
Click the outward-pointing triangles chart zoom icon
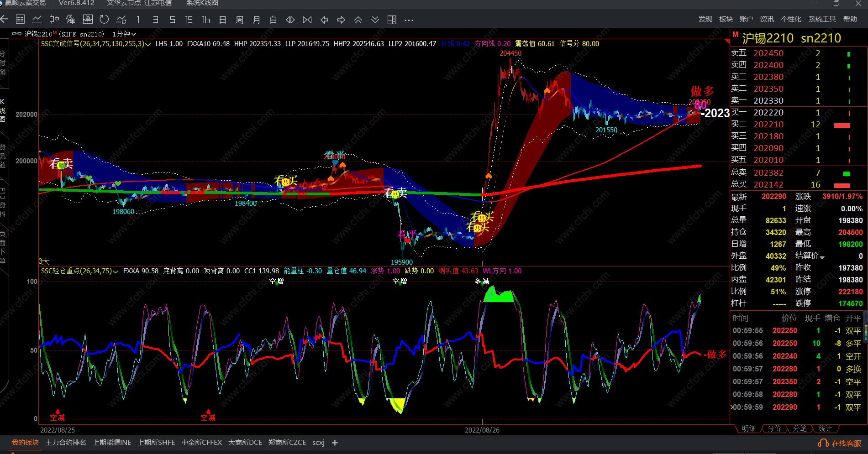coord(290,20)
